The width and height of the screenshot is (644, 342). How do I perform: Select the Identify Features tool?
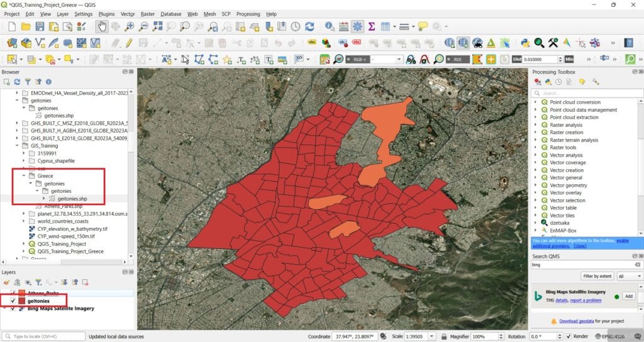coord(330,26)
